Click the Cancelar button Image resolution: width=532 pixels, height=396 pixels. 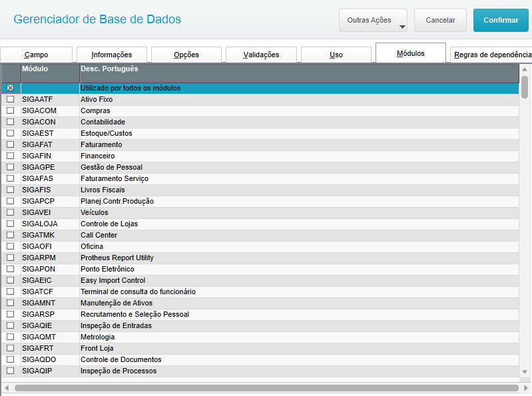click(x=440, y=21)
